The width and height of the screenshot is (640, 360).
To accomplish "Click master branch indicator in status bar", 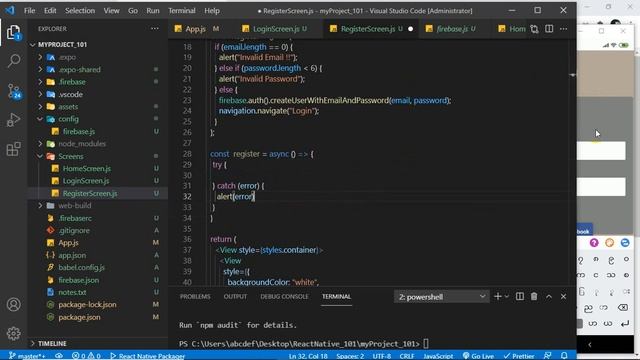I will pos(27,356).
